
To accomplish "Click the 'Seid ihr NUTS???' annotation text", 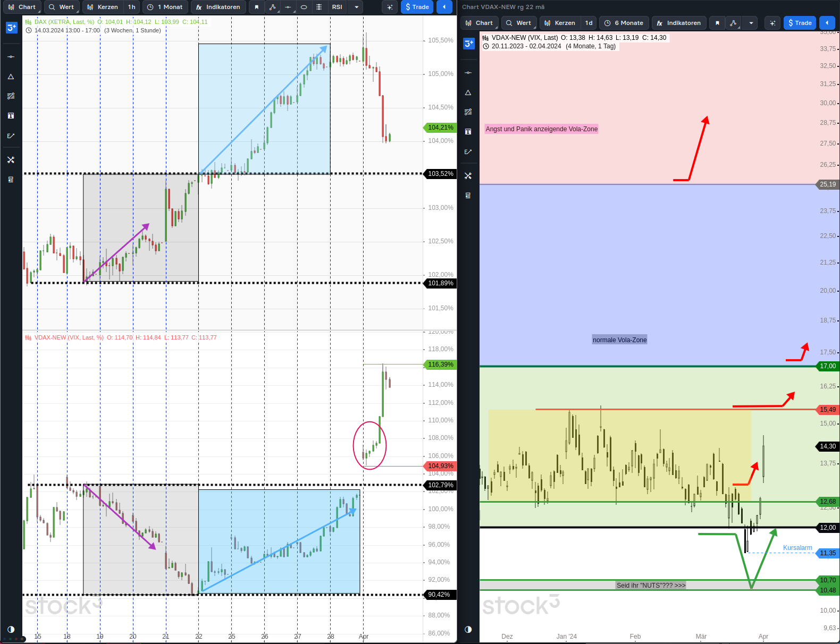I will click(651, 586).
